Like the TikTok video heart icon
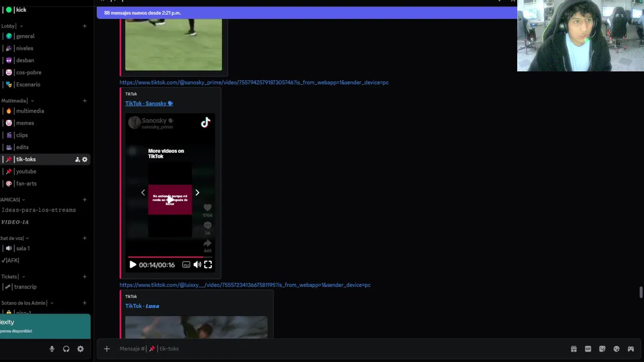The height and width of the screenshot is (362, 644). pyautogui.click(x=207, y=208)
